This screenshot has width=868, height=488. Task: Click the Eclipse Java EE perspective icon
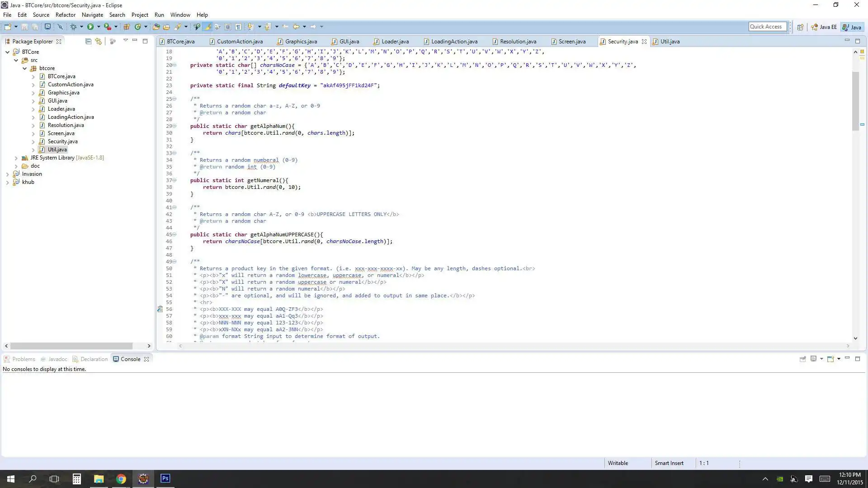point(824,27)
